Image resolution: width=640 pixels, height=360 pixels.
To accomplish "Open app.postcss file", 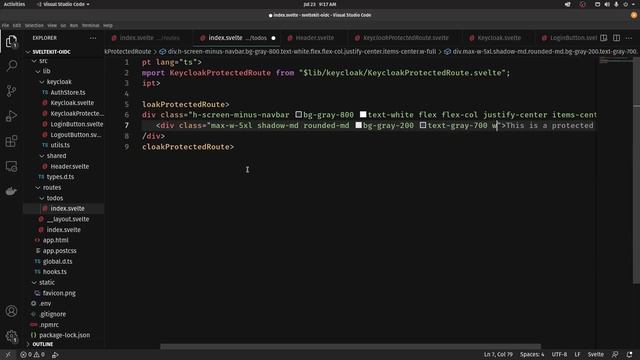I will (59, 251).
